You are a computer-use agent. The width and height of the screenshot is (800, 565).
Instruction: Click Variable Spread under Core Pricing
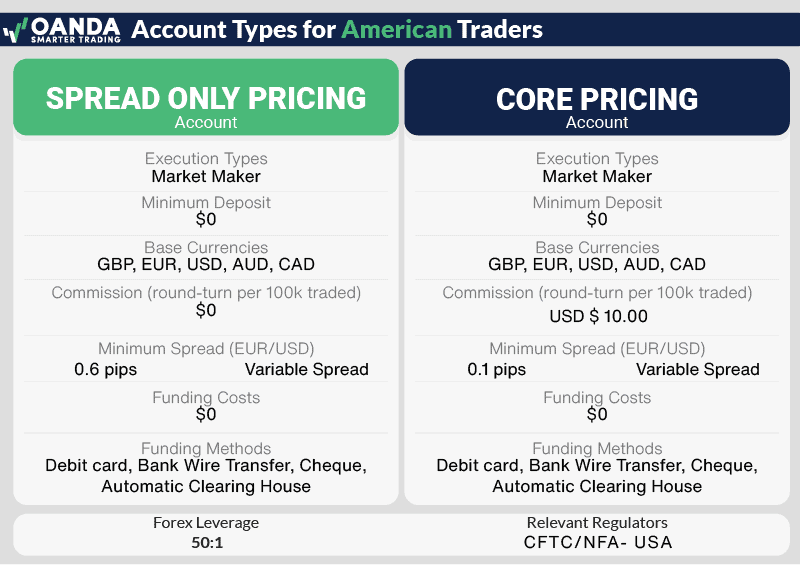698,369
